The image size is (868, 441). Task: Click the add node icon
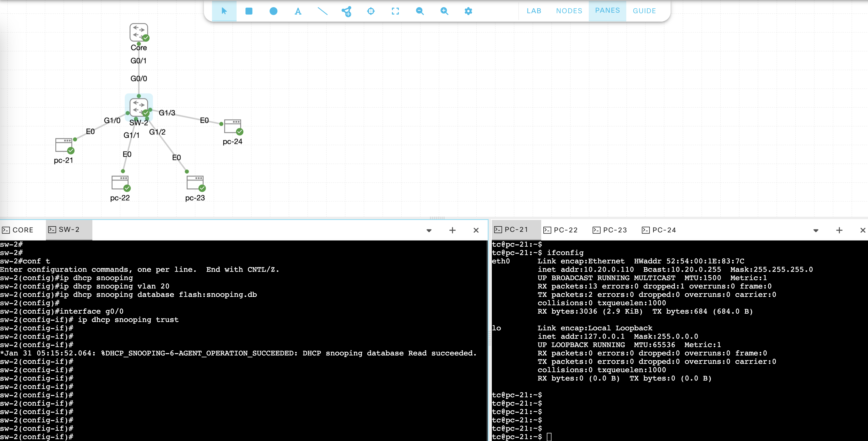point(346,11)
